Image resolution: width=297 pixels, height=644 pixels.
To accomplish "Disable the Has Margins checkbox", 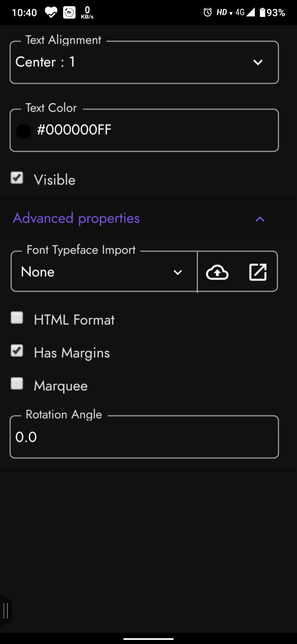I will point(17,351).
